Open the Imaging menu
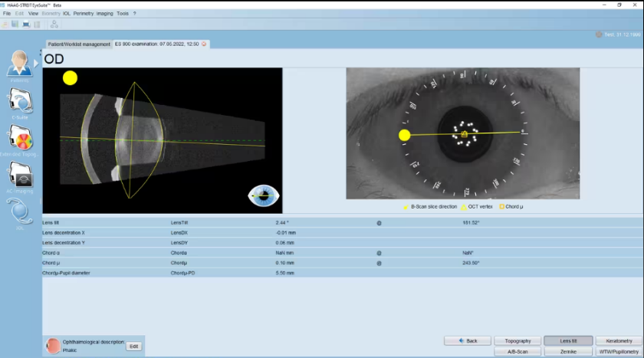 pos(104,14)
